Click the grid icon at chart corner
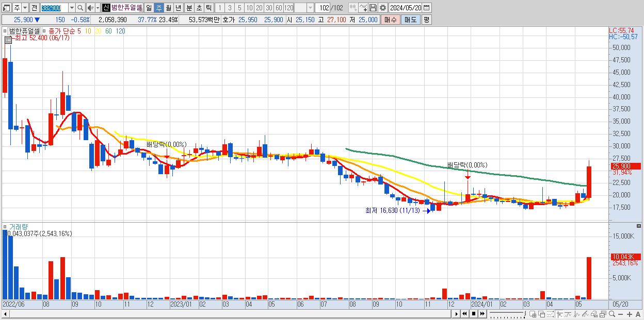 tap(8, 39)
